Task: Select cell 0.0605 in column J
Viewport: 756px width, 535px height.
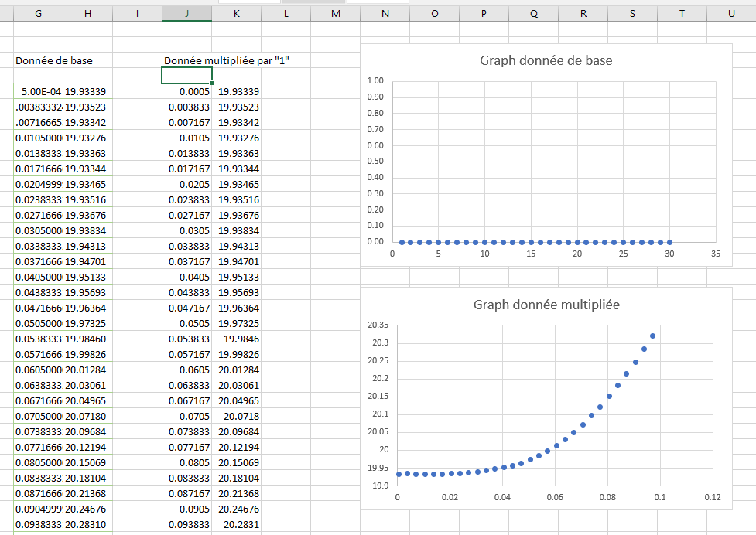Action: [x=187, y=370]
